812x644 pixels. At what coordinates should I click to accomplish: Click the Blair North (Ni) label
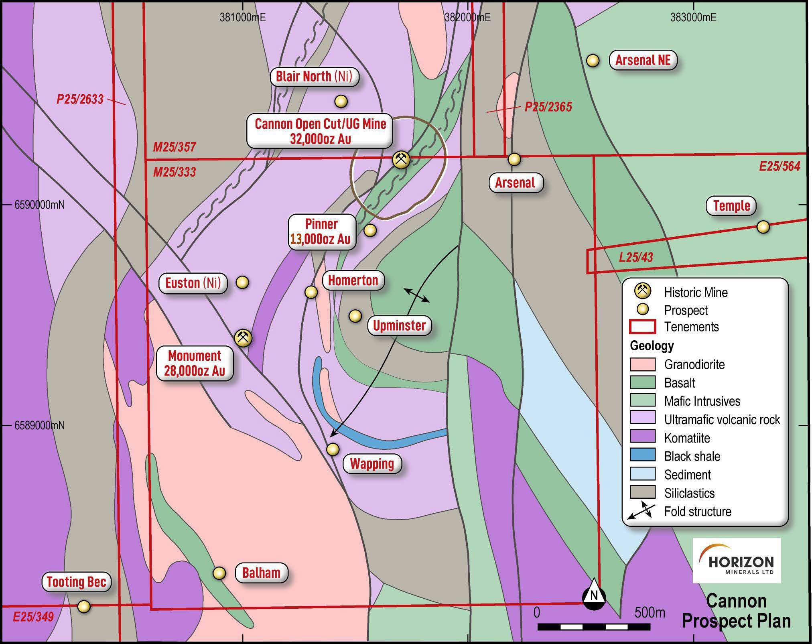[314, 76]
